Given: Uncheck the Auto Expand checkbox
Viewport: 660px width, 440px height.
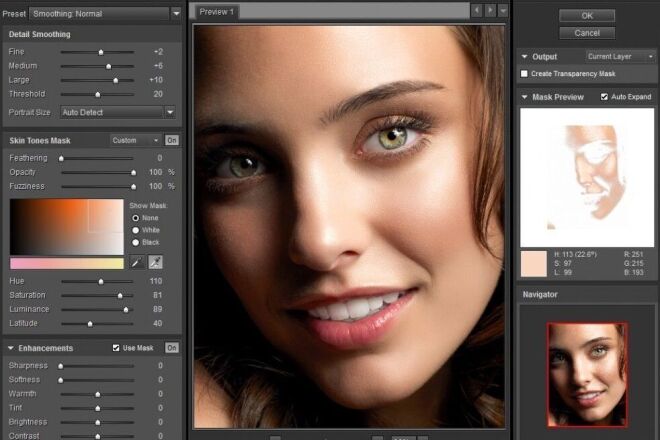Looking at the screenshot, I should tap(604, 97).
